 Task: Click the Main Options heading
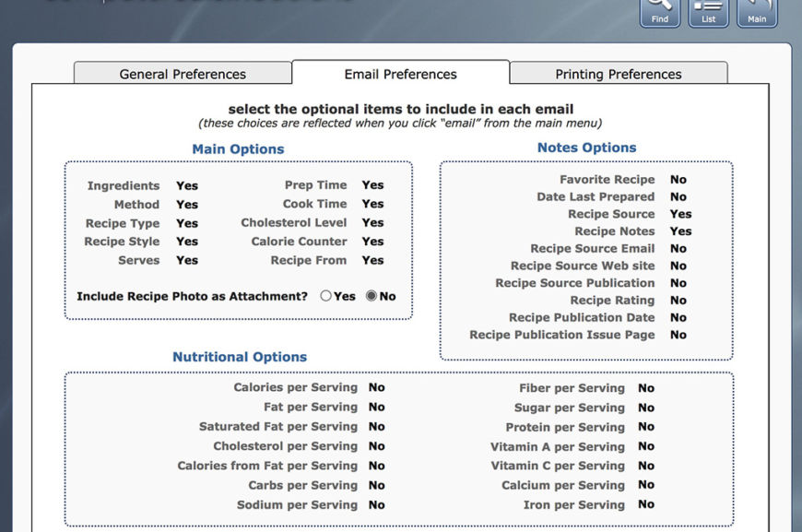tap(238, 149)
